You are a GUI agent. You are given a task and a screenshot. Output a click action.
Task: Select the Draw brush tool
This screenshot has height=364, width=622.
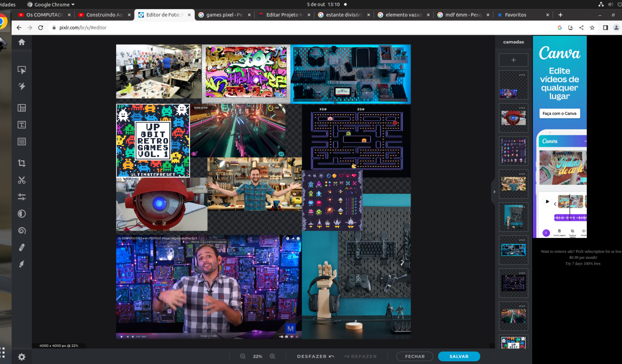tap(22, 264)
